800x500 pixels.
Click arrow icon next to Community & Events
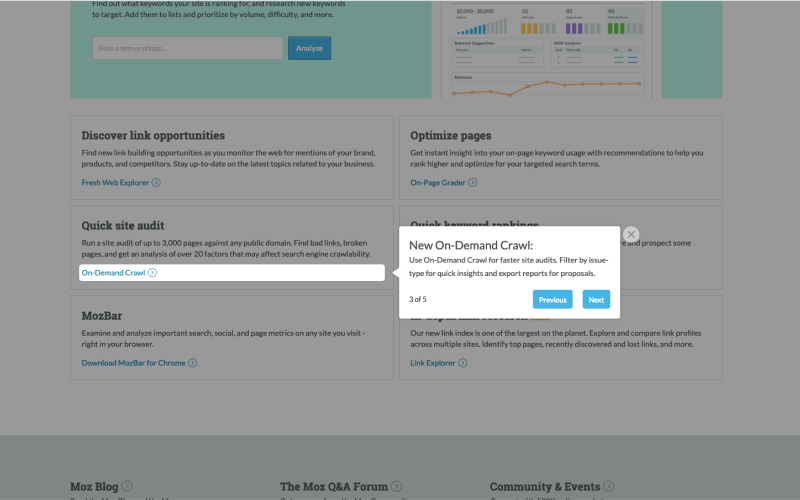608,486
